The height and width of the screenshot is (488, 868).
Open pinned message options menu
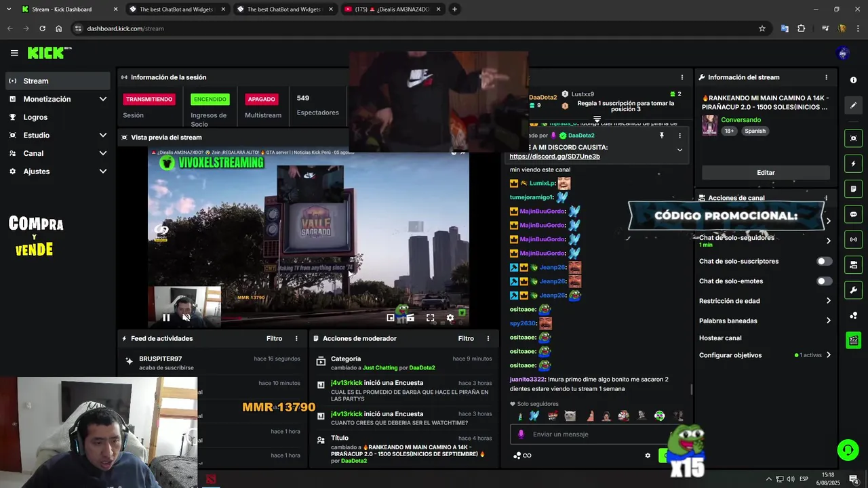pyautogui.click(x=679, y=136)
